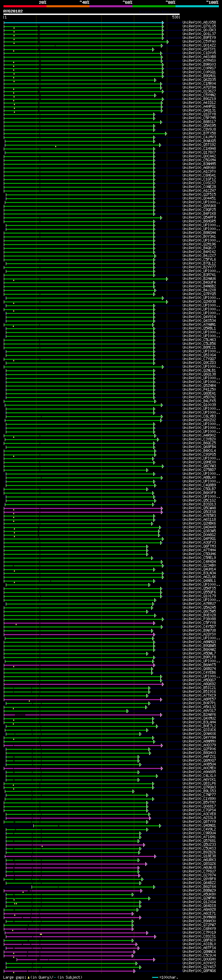Viewport: 222px width, 980px height.
Task: Open hit UniRef100_A4HPQ1
Action: click(x=199, y=106)
